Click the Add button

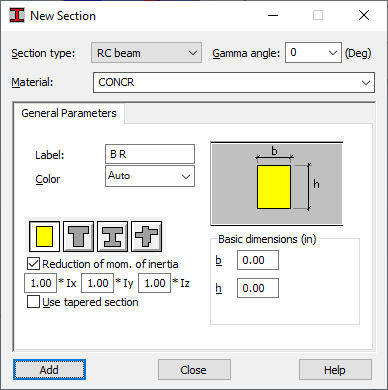point(49,370)
